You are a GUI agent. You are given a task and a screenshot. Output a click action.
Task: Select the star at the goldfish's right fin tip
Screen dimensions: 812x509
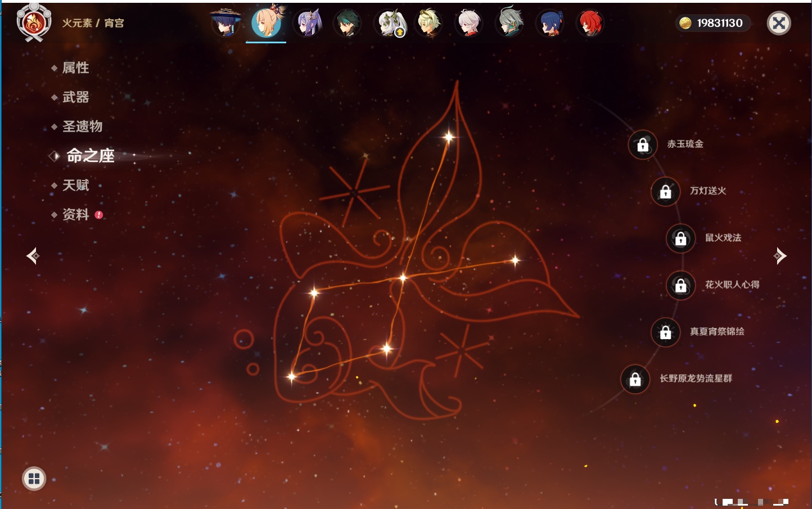coord(515,260)
